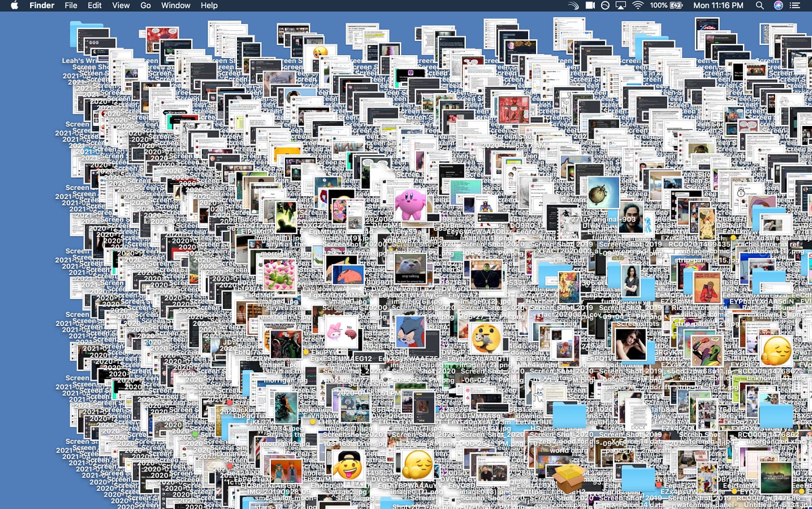Select the woman with crossed arms photo

[631, 282]
